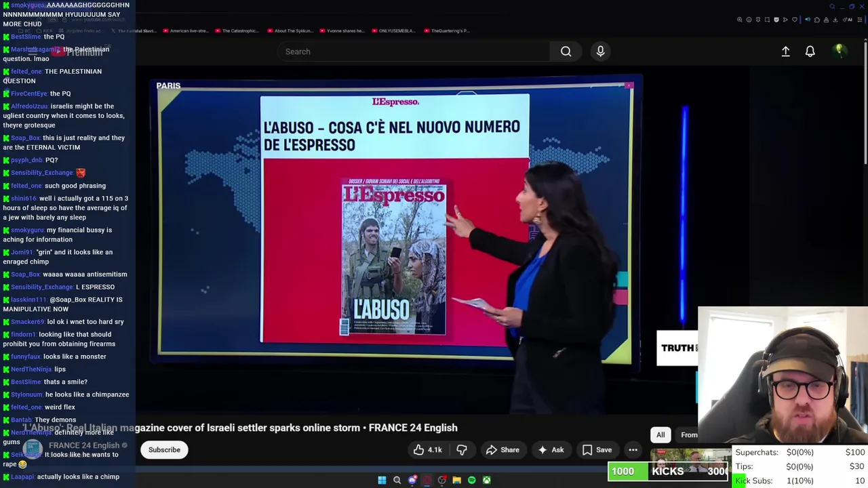Click the browser snapshot capture icon
Screen dimensions: 868x488
[767, 20]
